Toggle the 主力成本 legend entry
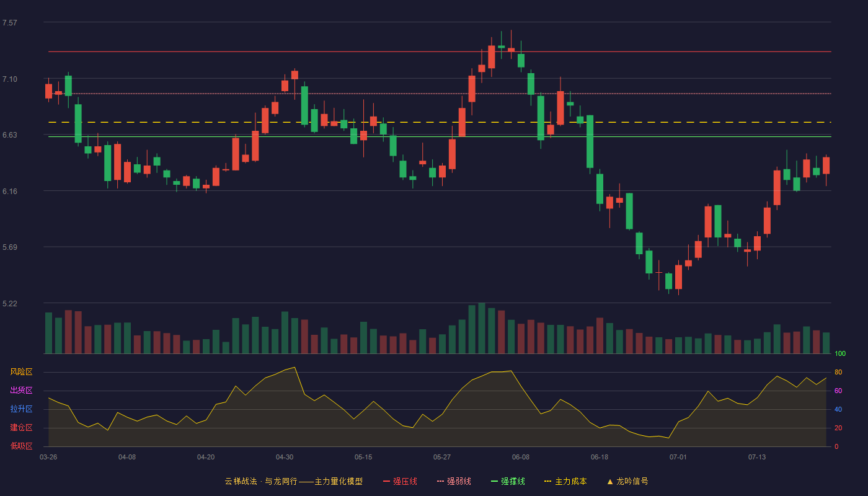 point(565,481)
